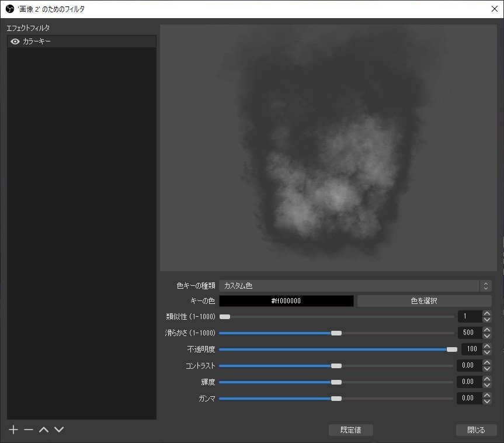Screen dimensions: 504x443
Task: Click the キーの色 swatch #ff000000
Action: coord(286,301)
